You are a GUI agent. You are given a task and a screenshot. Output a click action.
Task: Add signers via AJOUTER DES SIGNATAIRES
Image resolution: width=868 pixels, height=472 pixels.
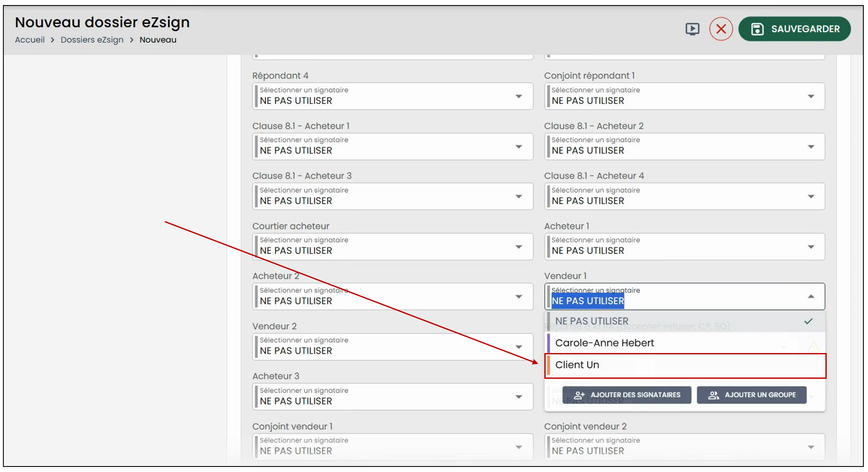point(627,395)
